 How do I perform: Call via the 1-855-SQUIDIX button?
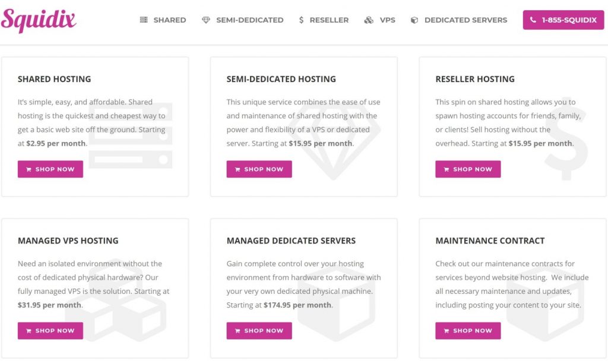click(x=563, y=20)
